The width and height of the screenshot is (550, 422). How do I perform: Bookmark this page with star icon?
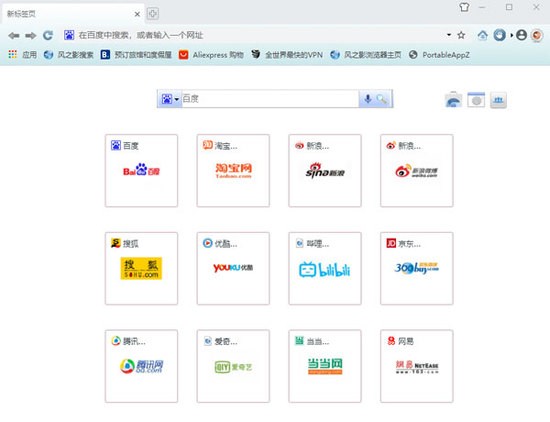pyautogui.click(x=461, y=35)
